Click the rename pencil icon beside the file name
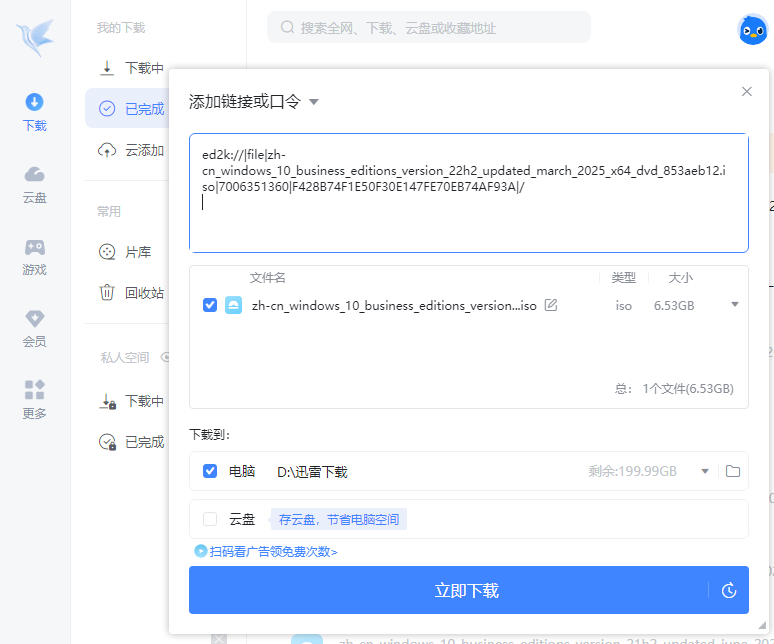774x644 pixels. (551, 305)
